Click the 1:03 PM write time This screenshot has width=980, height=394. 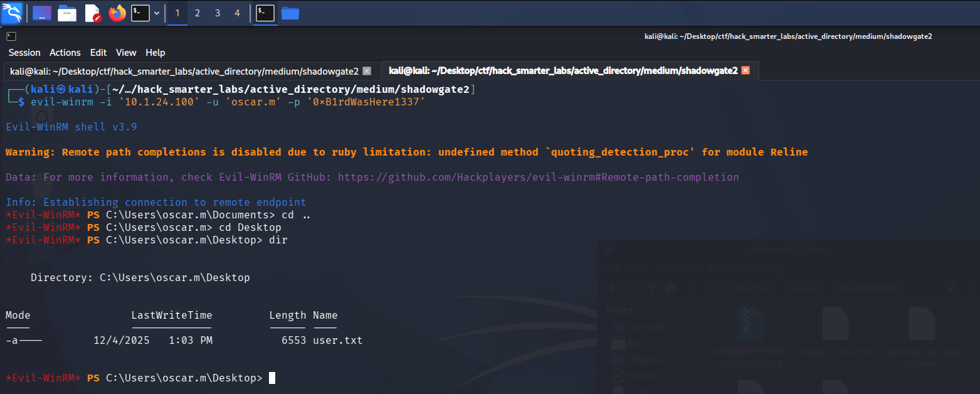click(191, 341)
